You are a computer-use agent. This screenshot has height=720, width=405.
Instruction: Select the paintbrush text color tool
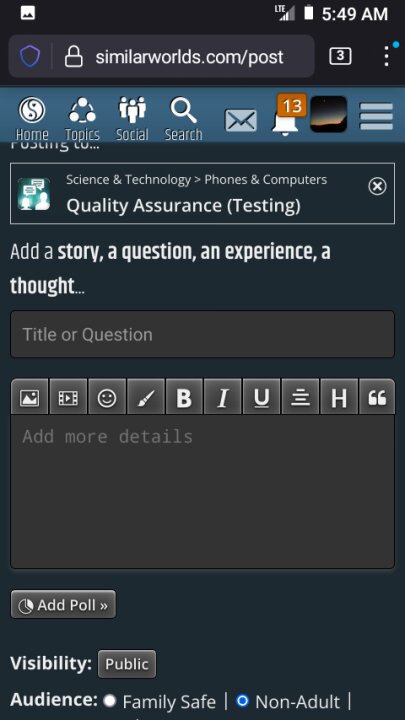click(146, 397)
